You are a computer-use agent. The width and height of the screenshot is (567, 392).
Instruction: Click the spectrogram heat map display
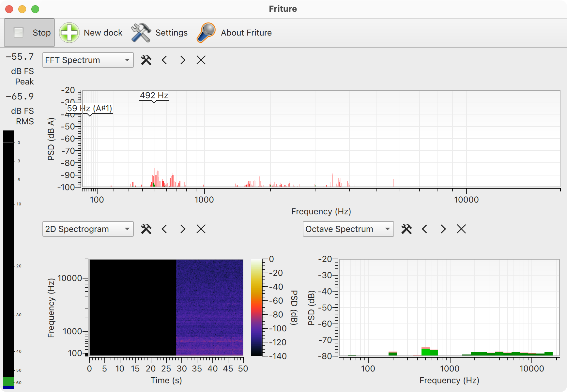point(166,307)
